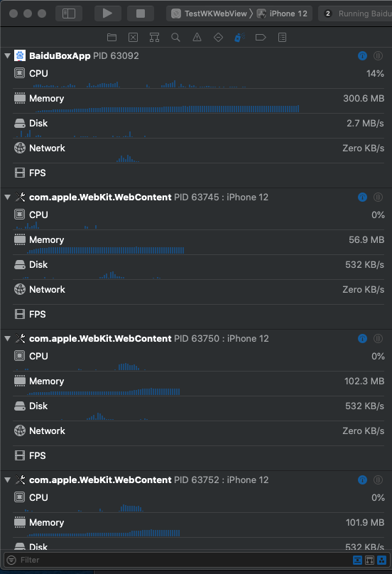This screenshot has width=392, height=574.
Task: Select the Breakpoint navigator icon
Action: [261, 38]
